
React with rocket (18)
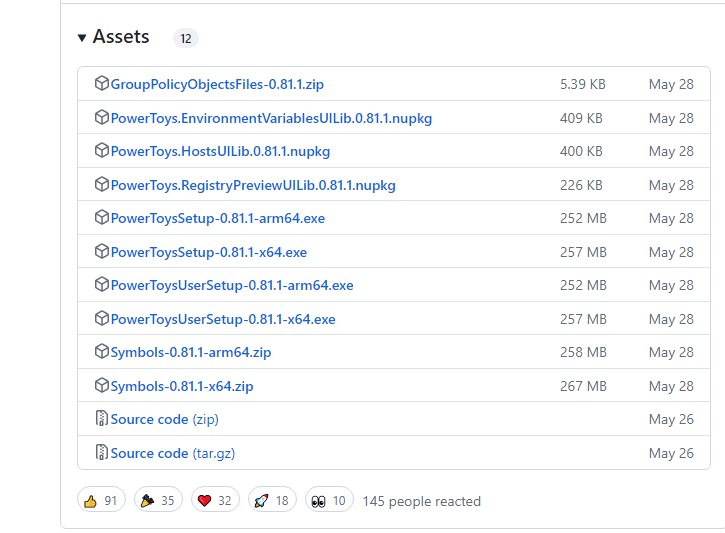272,500
